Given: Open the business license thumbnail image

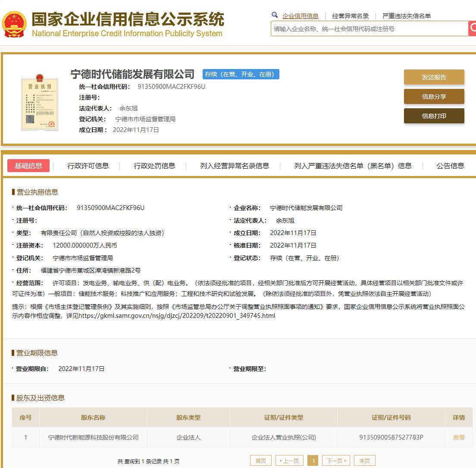Looking at the screenshot, I should (x=40, y=103).
